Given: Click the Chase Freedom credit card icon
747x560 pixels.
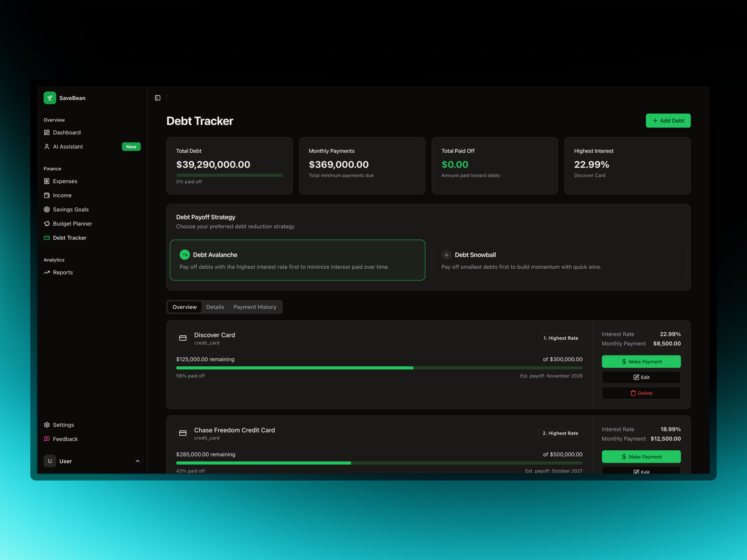Looking at the screenshot, I should click(183, 433).
